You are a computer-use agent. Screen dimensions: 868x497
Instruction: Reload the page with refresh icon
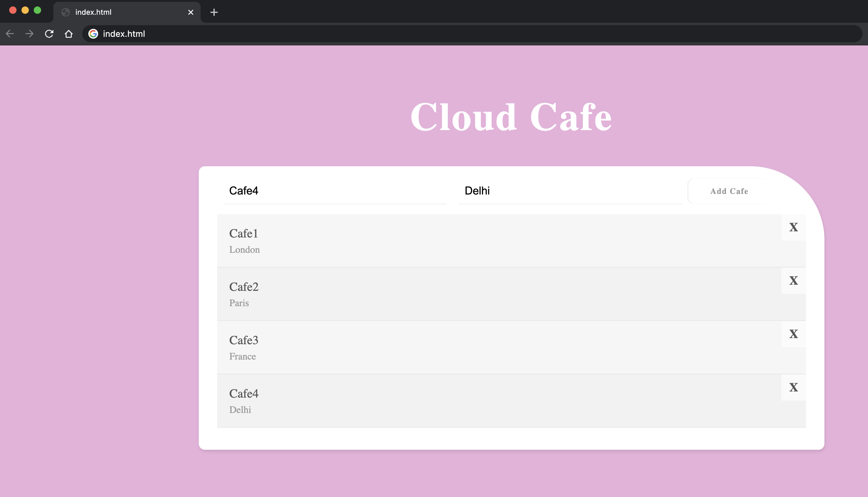coord(49,34)
